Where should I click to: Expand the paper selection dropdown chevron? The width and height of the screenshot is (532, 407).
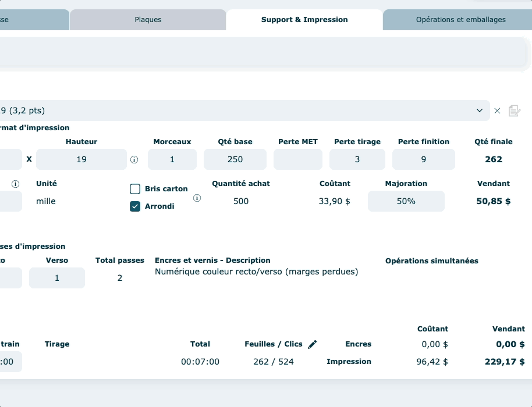[x=480, y=110]
